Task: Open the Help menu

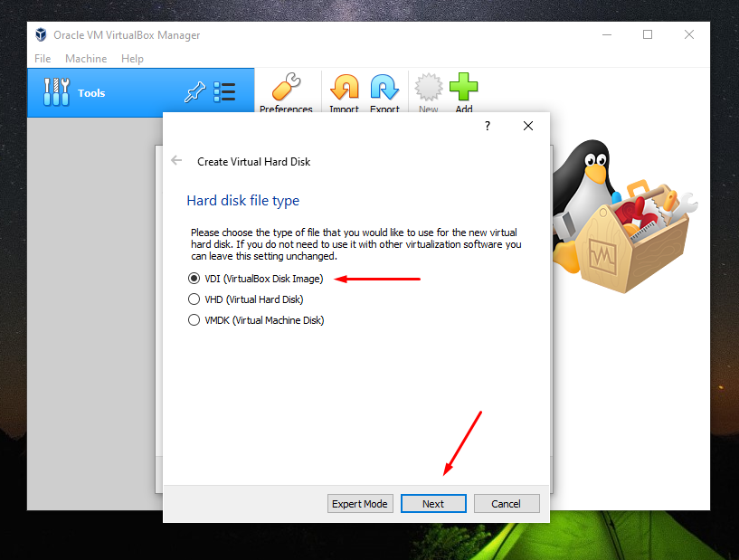Action: pos(132,58)
